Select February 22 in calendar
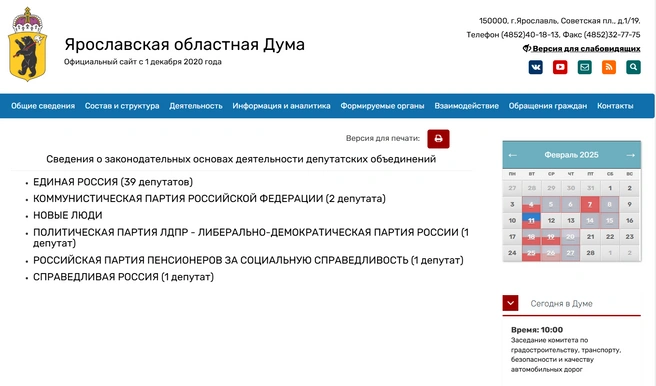Image resolution: width=656 pixels, height=386 pixels. coord(610,237)
